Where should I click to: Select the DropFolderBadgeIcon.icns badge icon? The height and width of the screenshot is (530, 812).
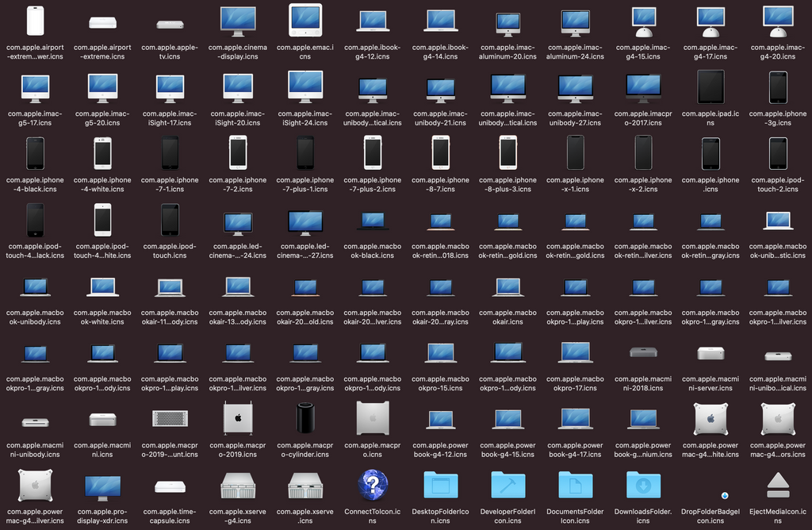pyautogui.click(x=725, y=496)
